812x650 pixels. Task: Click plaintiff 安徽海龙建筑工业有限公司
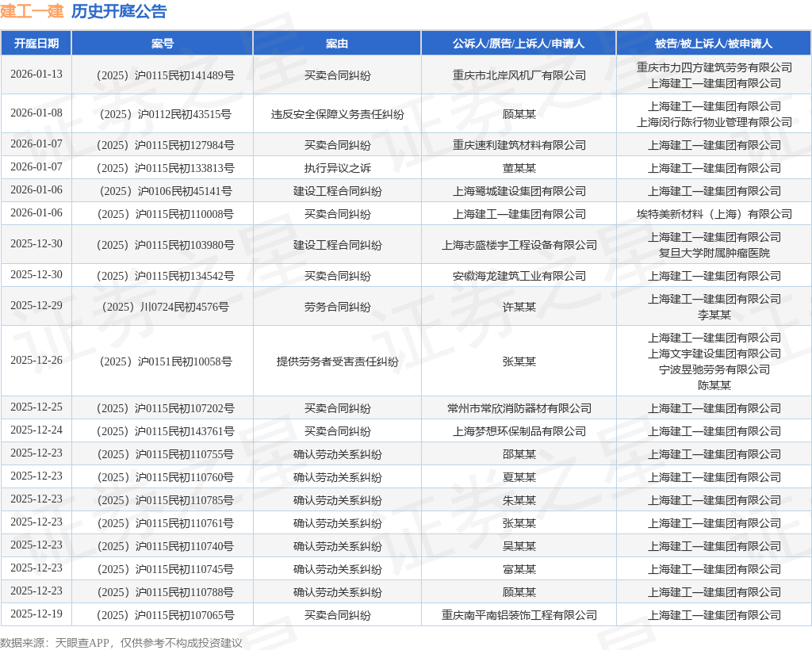tap(519, 277)
